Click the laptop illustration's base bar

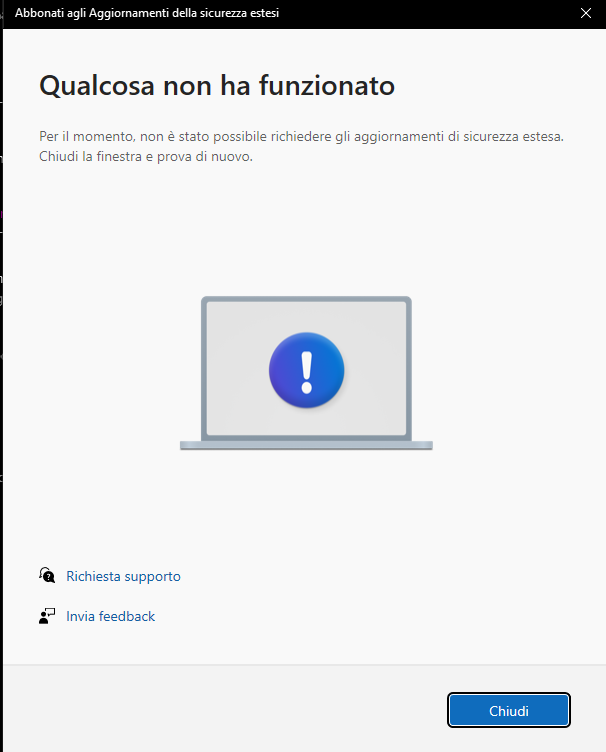(x=306, y=446)
